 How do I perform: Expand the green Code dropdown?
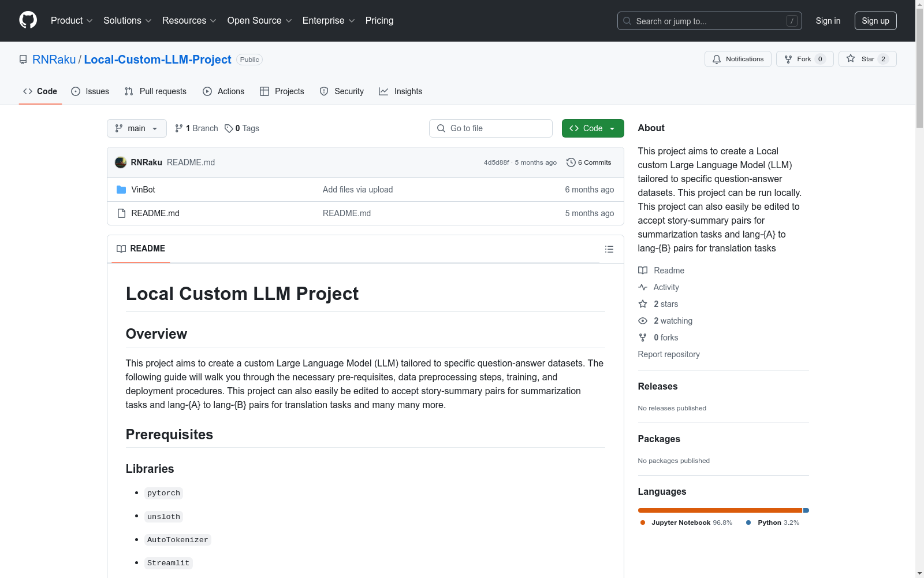click(593, 128)
